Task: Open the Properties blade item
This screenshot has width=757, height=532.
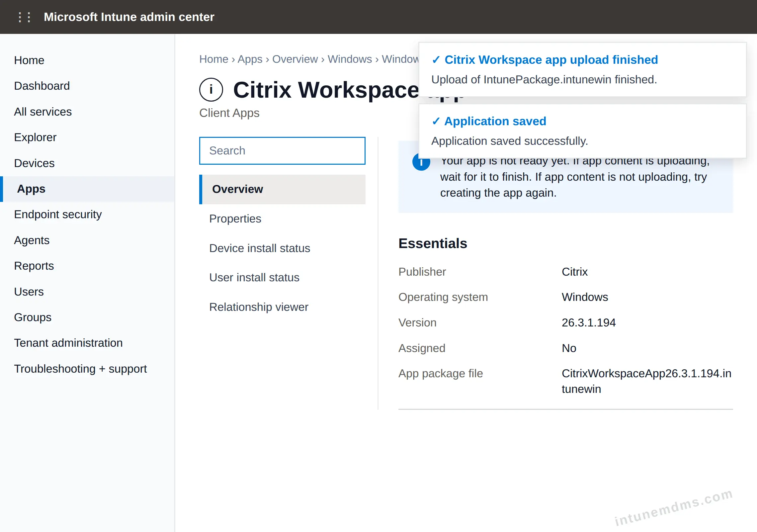Action: pos(282,219)
